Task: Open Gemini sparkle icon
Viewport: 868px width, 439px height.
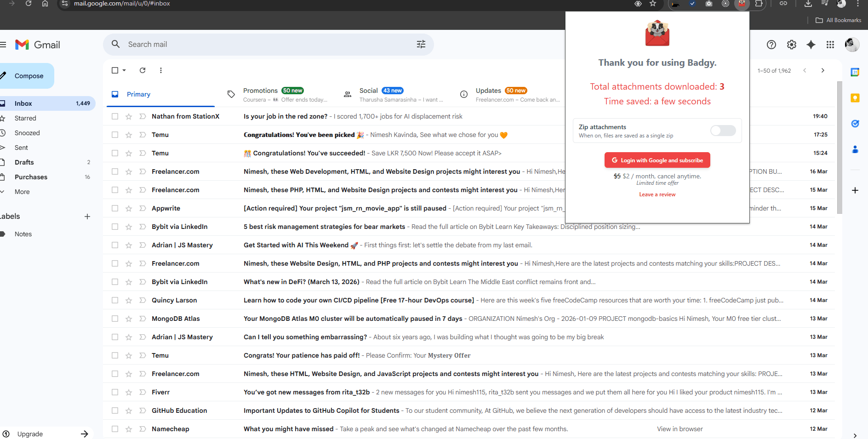Action: [x=811, y=45]
